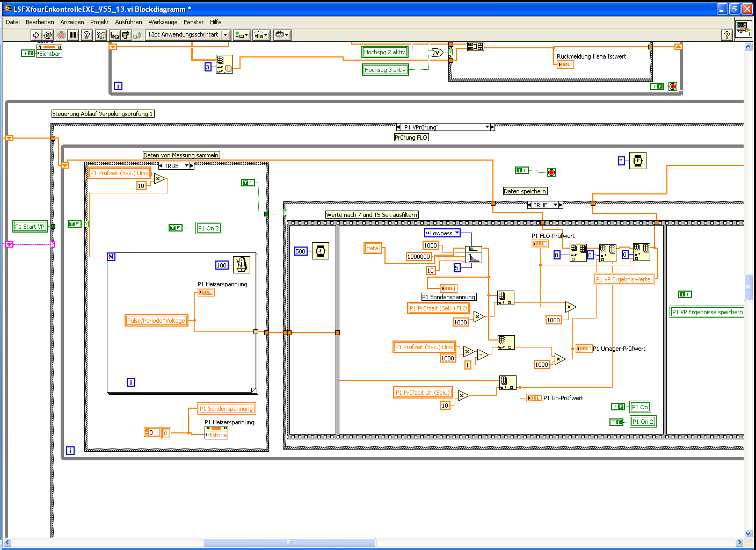Toggle Highlight Execution light bulb
This screenshot has width=756, height=550.
pos(86,35)
